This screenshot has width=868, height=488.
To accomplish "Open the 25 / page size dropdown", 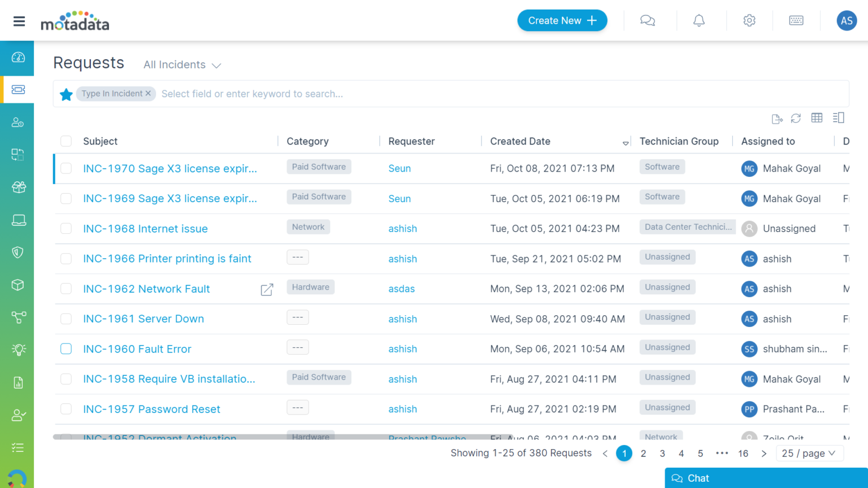I will pos(808,454).
